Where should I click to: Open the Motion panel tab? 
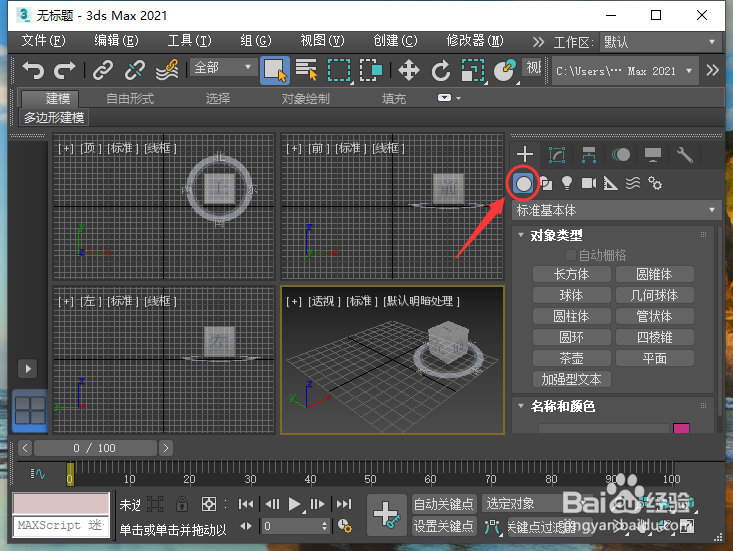[621, 155]
